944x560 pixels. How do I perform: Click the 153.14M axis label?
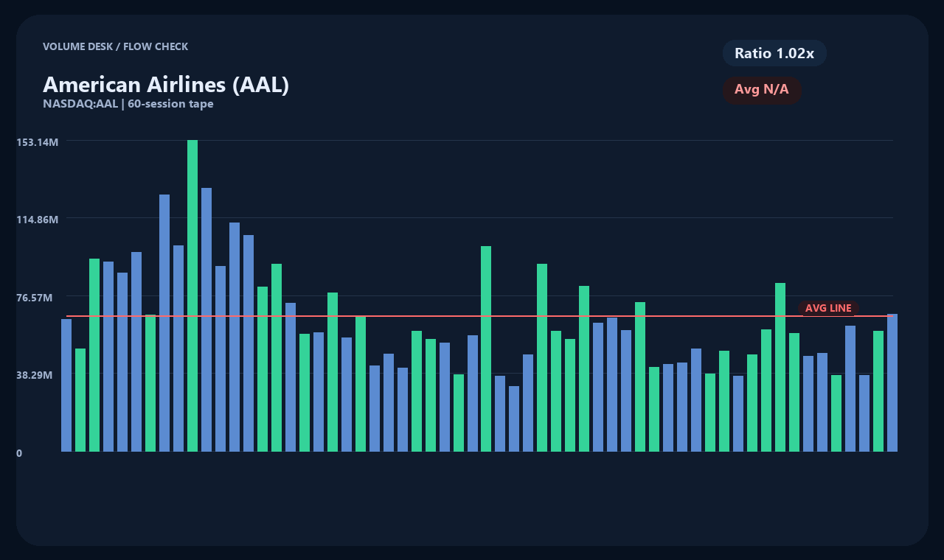[x=38, y=141]
